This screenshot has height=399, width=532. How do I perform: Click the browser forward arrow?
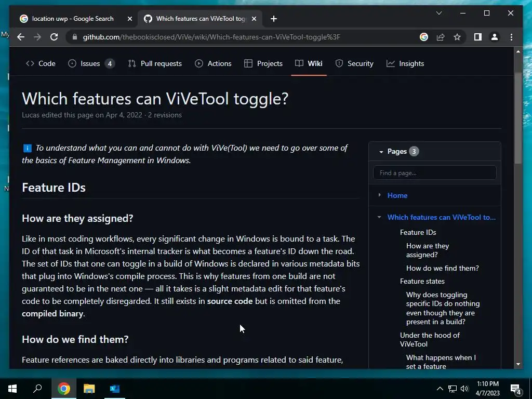point(37,37)
